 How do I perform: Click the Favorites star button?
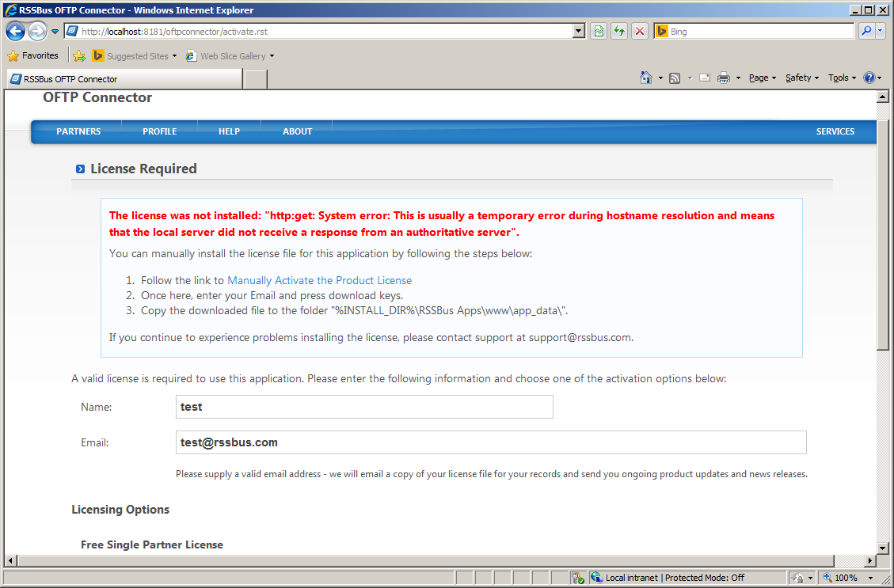33,56
